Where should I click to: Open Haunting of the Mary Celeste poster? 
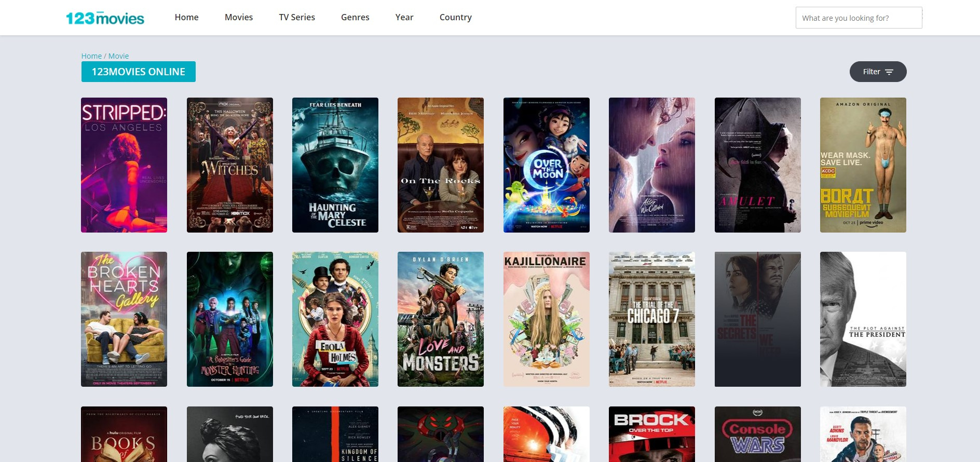tap(335, 165)
